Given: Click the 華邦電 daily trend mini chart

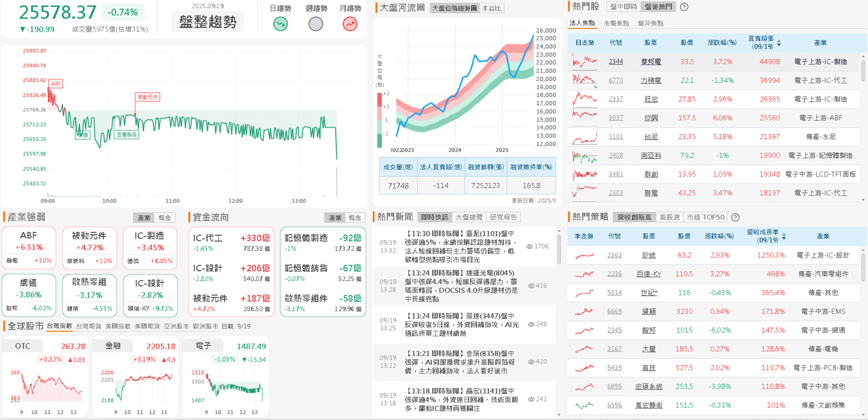Looking at the screenshot, I should (585, 61).
